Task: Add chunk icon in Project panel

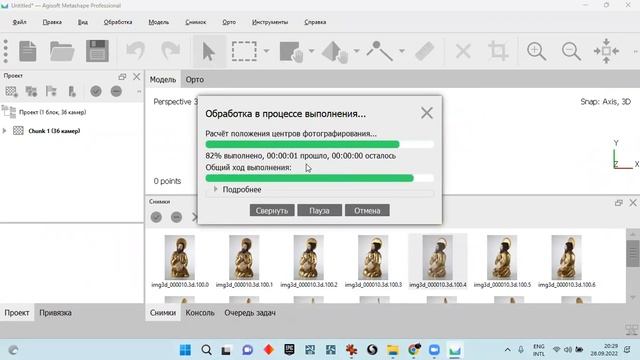Action: point(11,91)
